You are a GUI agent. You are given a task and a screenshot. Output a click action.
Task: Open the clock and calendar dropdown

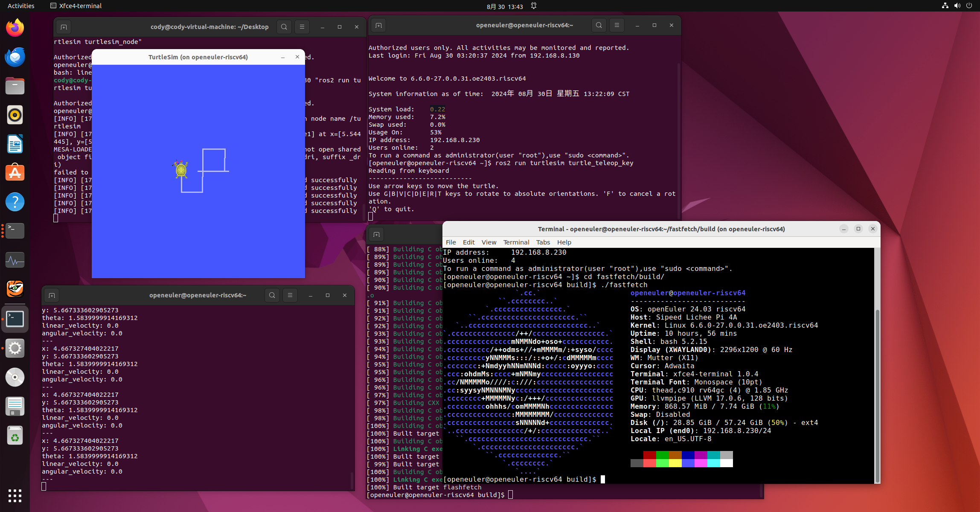[x=505, y=6]
